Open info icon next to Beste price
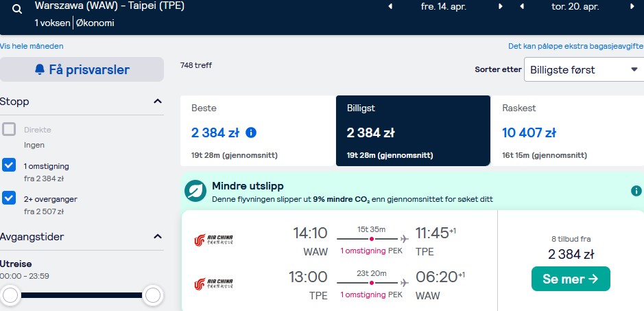 click(251, 133)
